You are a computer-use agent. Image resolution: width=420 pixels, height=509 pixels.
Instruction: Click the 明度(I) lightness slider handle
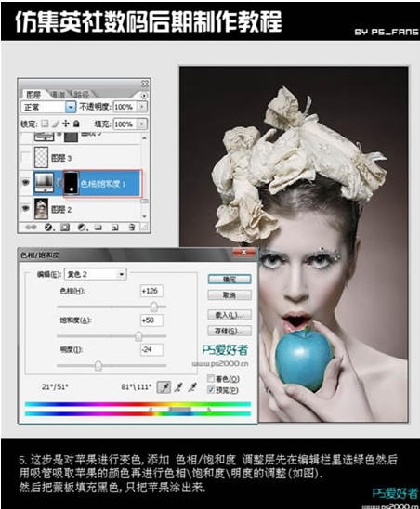98,366
